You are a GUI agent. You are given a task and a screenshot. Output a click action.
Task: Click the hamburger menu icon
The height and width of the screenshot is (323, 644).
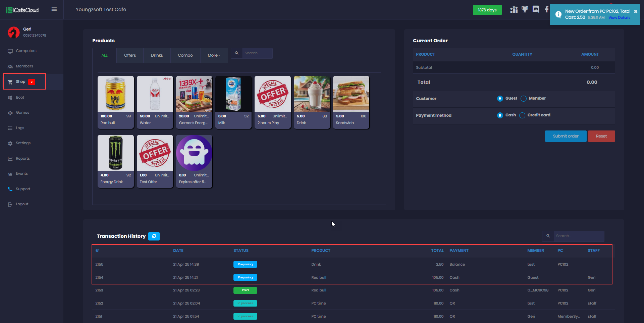54,9
